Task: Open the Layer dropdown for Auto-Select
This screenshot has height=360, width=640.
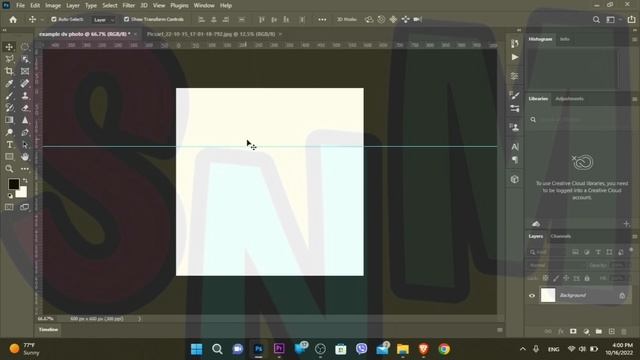Action: (103, 20)
